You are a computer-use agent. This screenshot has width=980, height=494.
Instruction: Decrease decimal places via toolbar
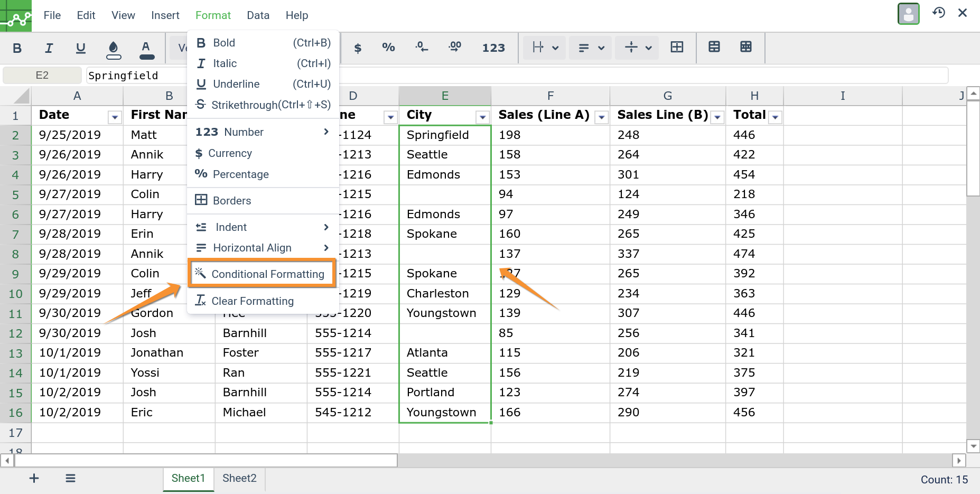pos(422,48)
